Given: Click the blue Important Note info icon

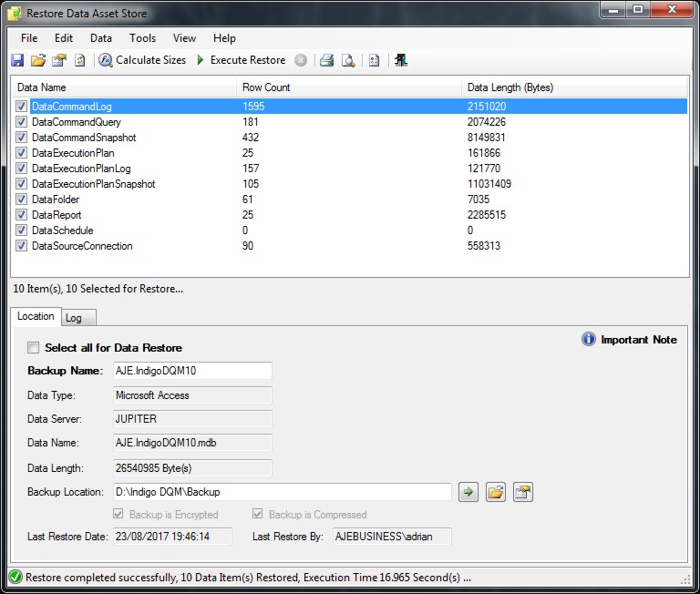Looking at the screenshot, I should pyautogui.click(x=589, y=340).
